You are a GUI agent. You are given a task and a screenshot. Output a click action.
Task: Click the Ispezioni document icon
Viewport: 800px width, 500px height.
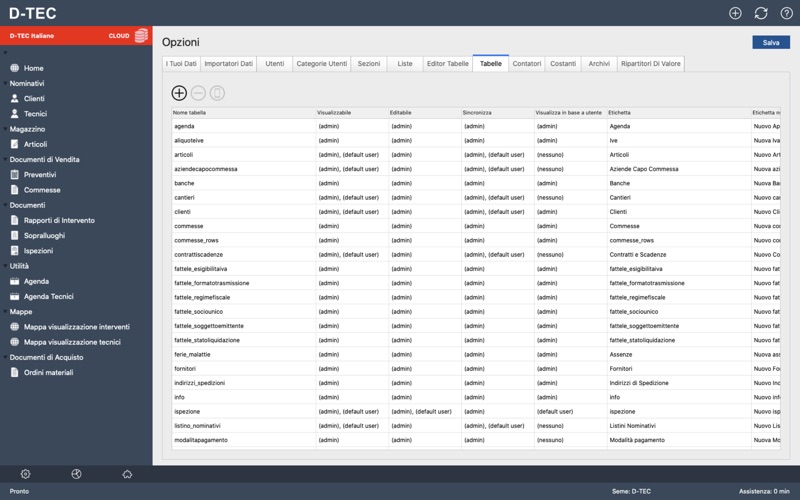click(x=15, y=251)
